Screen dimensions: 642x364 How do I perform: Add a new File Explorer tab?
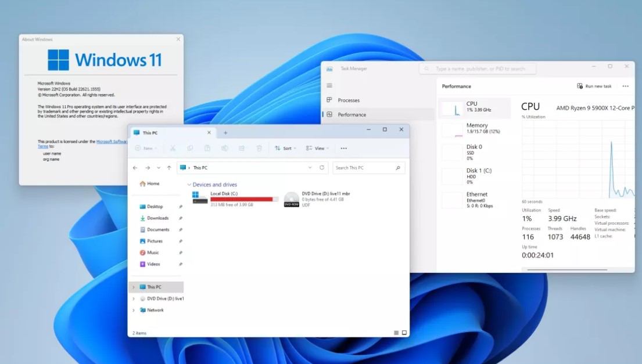pos(225,133)
